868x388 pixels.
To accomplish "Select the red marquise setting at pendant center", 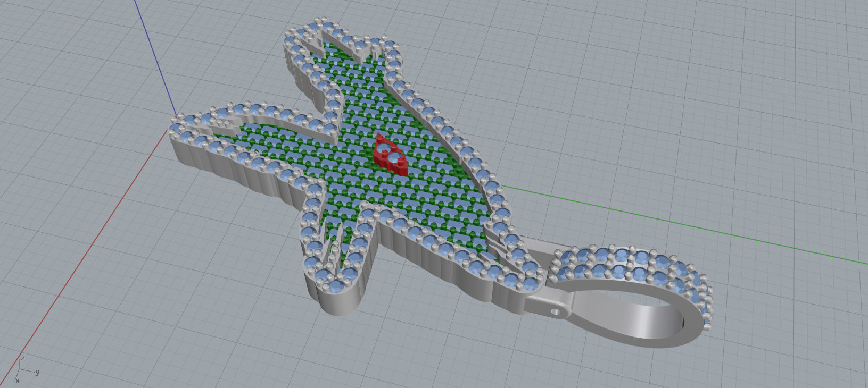I will point(391,156).
